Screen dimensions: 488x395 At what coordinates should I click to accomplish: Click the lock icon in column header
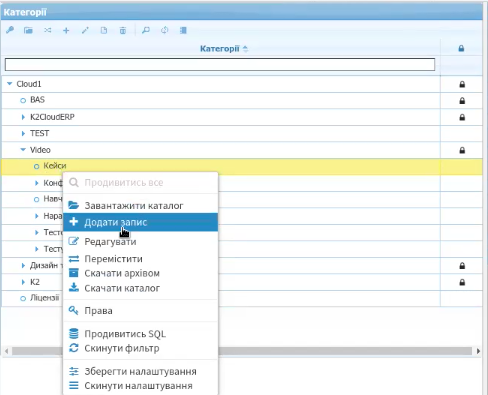[x=461, y=49]
